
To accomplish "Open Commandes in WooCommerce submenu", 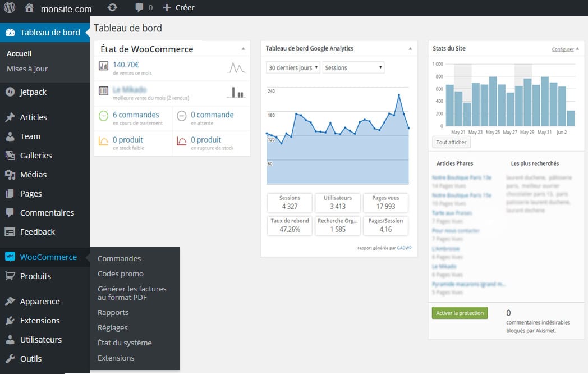I will 120,258.
